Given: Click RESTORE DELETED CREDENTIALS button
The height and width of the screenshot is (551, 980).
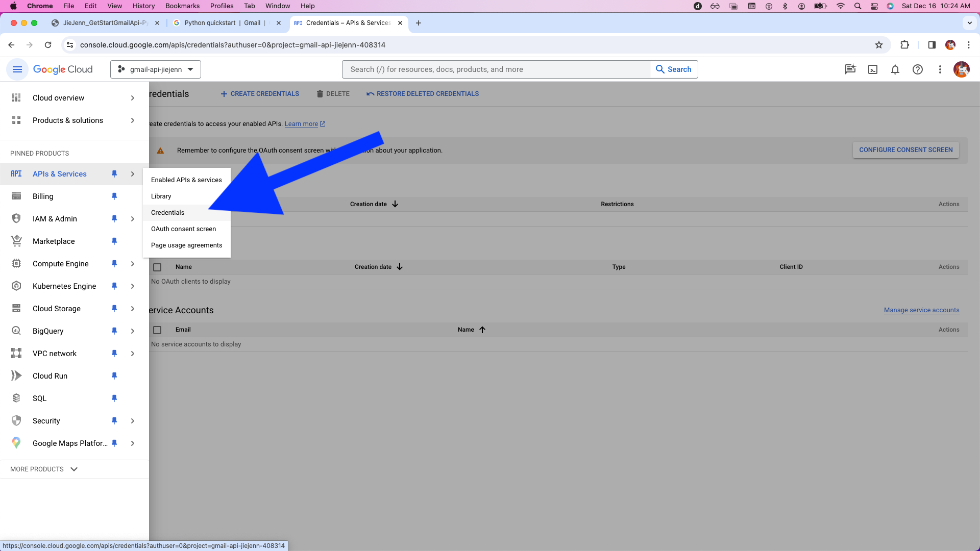Looking at the screenshot, I should (x=423, y=94).
